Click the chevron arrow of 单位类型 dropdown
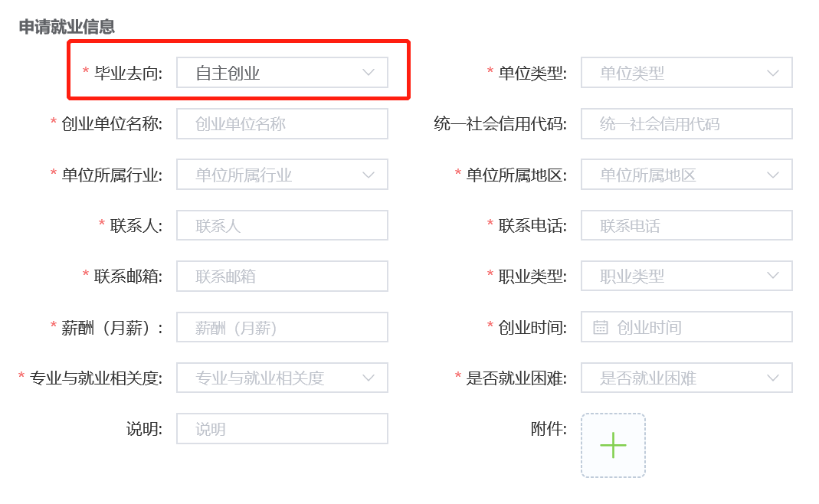 tap(773, 73)
